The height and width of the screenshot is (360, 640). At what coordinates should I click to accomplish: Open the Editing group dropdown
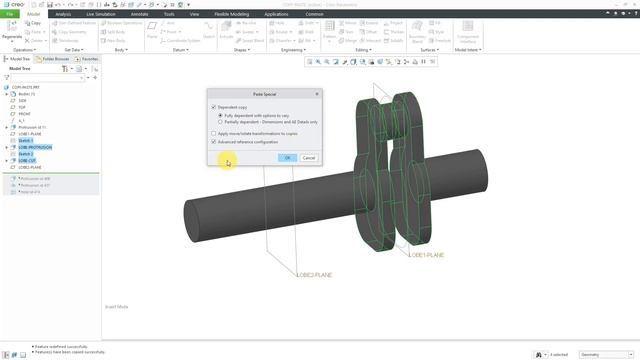coord(363,50)
